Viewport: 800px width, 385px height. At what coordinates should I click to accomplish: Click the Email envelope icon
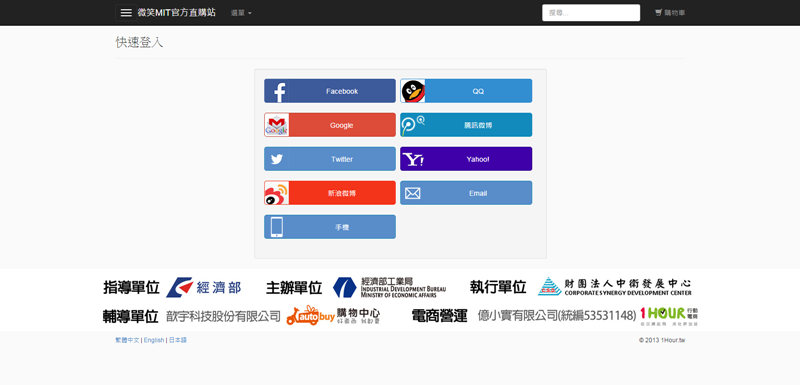point(413,193)
